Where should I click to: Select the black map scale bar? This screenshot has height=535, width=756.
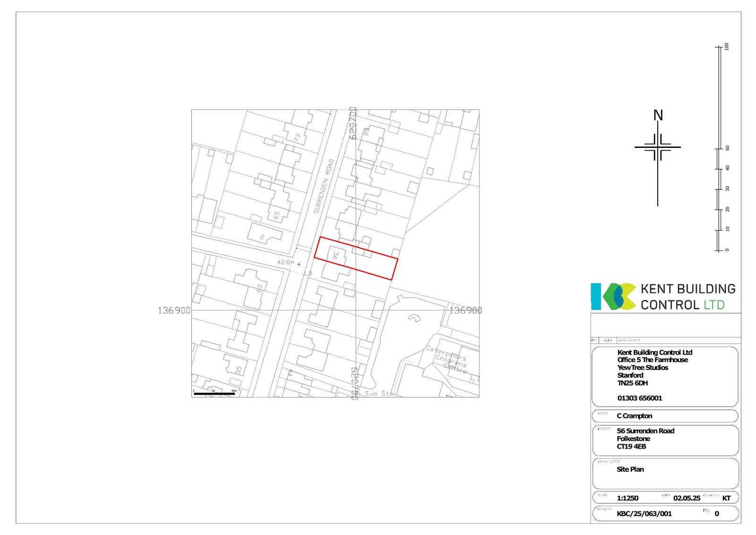point(214,393)
